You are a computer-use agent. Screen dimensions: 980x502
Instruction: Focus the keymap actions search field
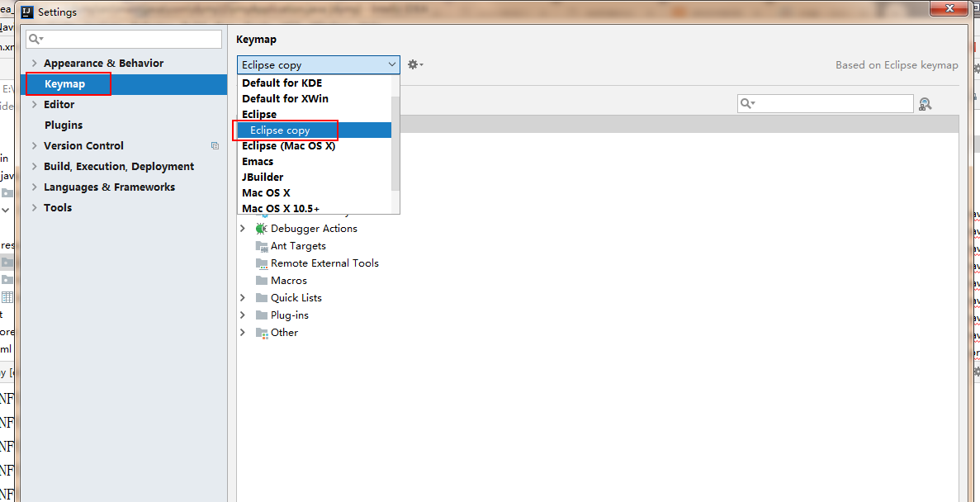pos(826,104)
